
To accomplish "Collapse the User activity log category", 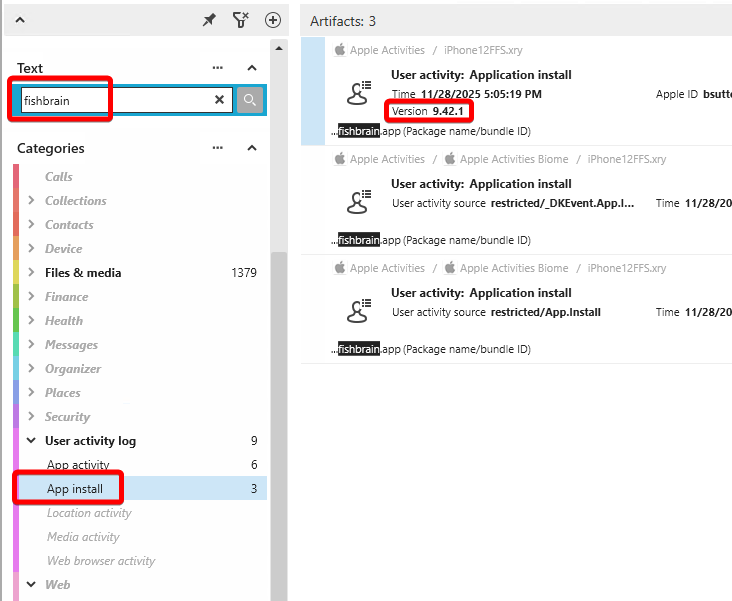I will [31, 440].
